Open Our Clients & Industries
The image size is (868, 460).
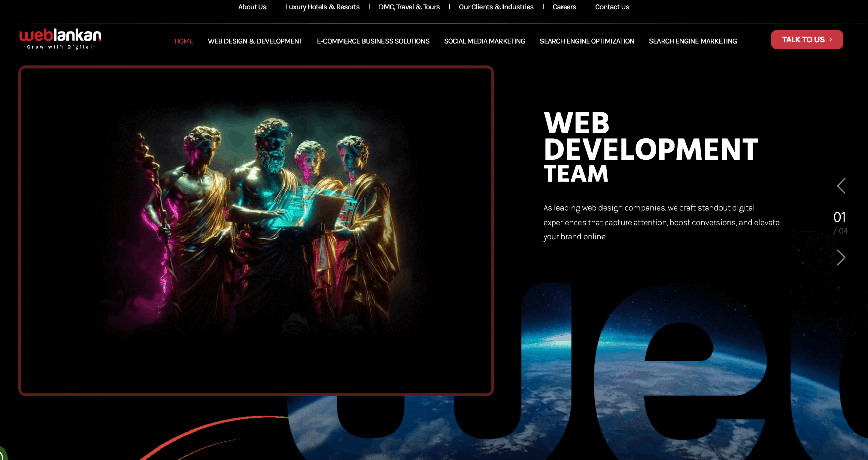pyautogui.click(x=496, y=7)
